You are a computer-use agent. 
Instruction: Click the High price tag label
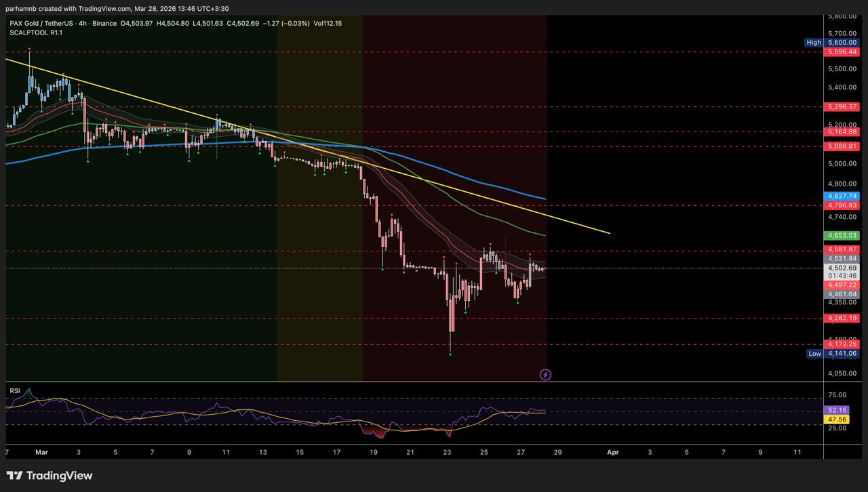point(814,43)
